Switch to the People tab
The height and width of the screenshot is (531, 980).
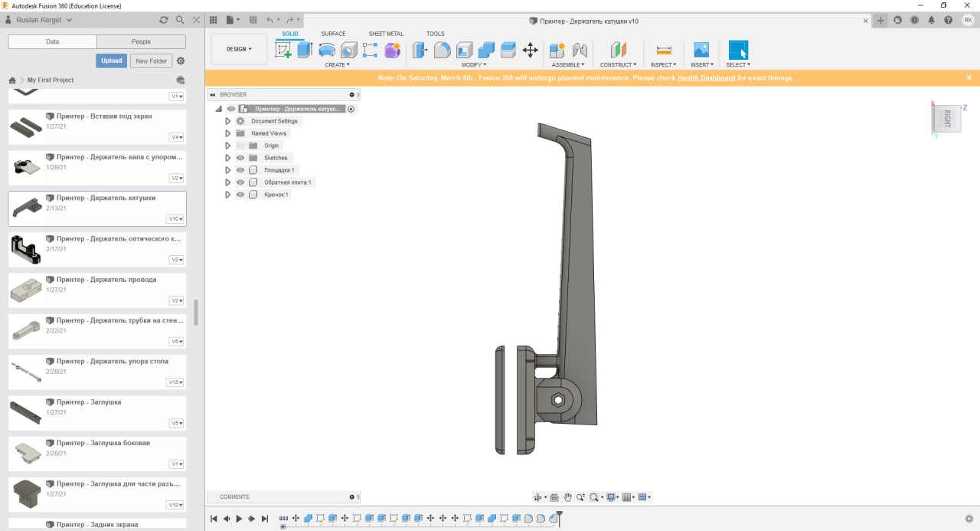[141, 41]
